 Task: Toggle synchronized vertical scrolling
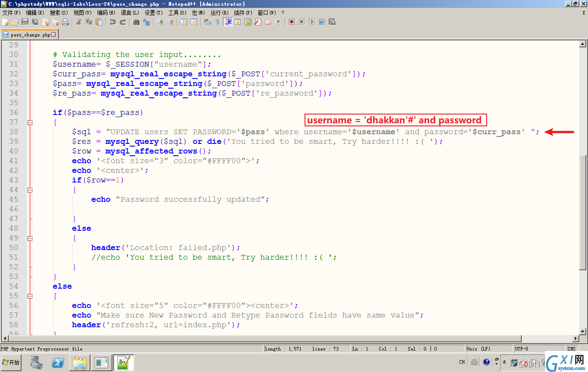(x=184, y=22)
